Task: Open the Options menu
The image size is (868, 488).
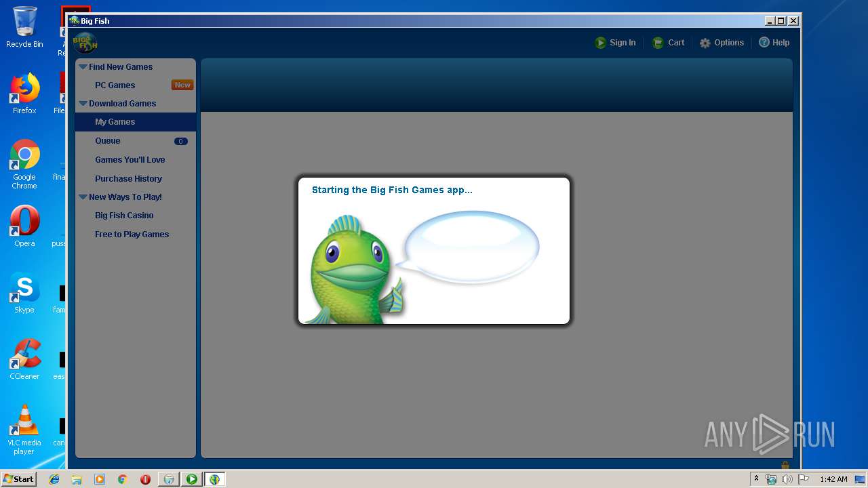Action: tap(729, 43)
